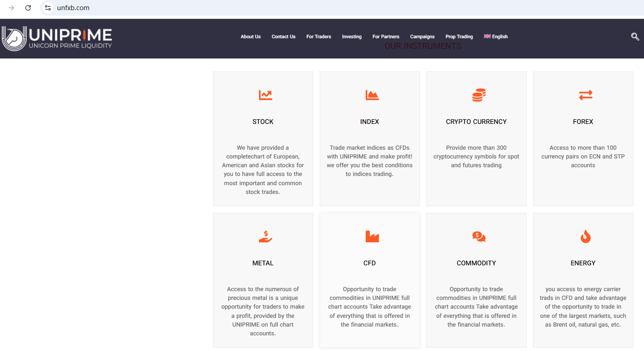This screenshot has width=644, height=351.
Task: Open the site search magnifier icon
Action: 635,37
